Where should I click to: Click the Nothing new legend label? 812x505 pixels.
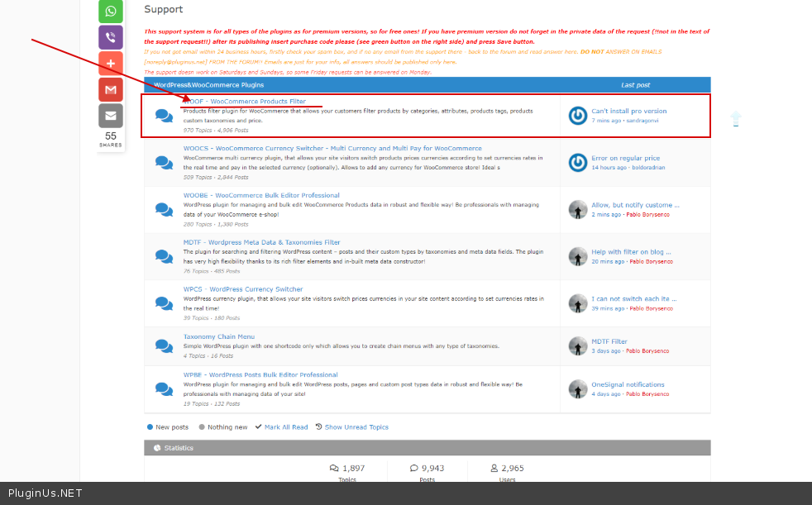pyautogui.click(x=227, y=427)
